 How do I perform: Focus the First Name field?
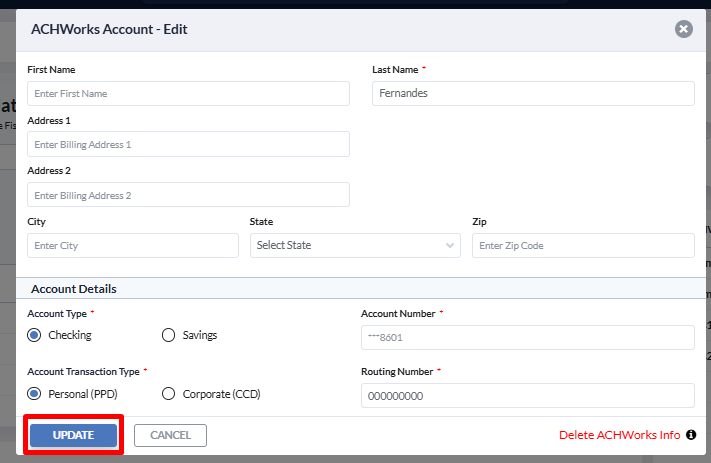[188, 93]
